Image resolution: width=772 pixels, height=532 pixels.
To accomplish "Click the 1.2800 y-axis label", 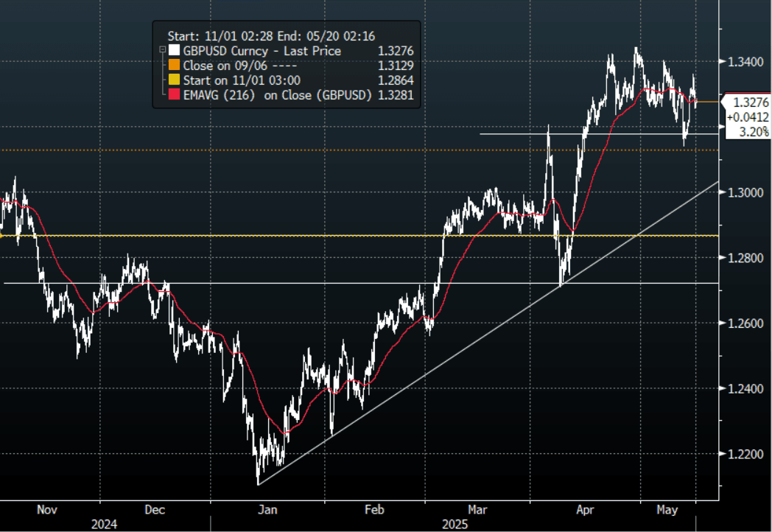I will (745, 258).
